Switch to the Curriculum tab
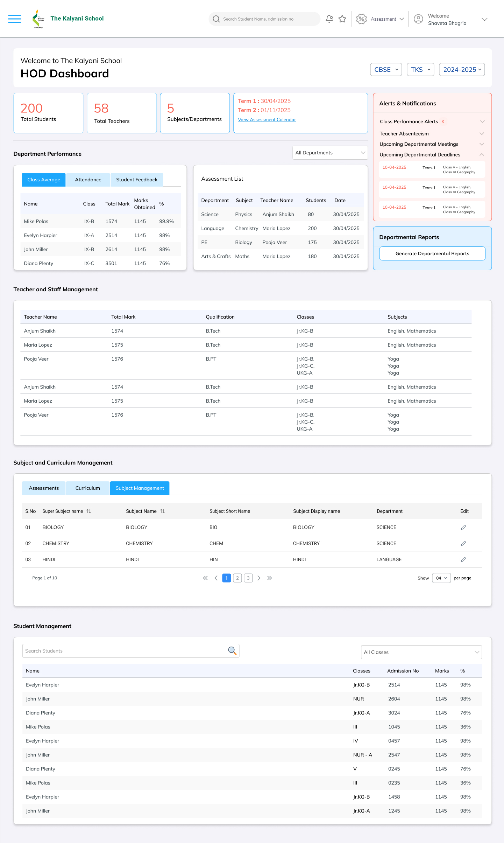Viewport: 504px width, 843px height. [x=88, y=488]
